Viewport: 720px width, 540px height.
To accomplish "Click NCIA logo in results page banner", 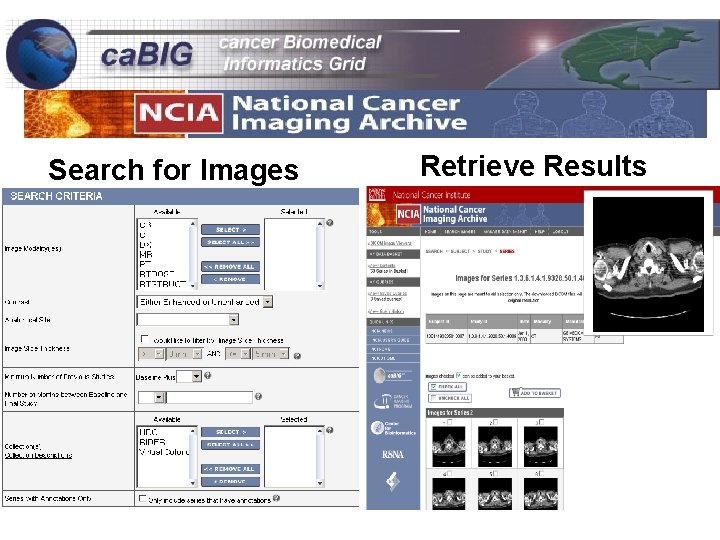I will tap(408, 214).
